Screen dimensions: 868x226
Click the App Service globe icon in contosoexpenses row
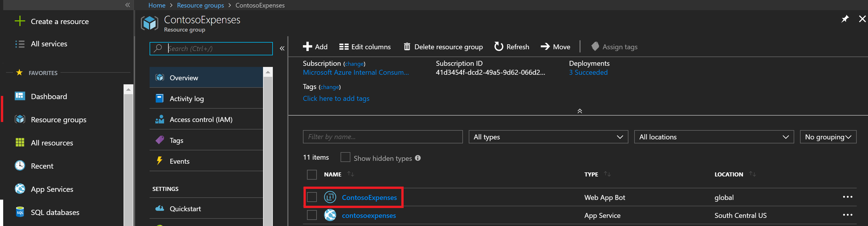330,215
